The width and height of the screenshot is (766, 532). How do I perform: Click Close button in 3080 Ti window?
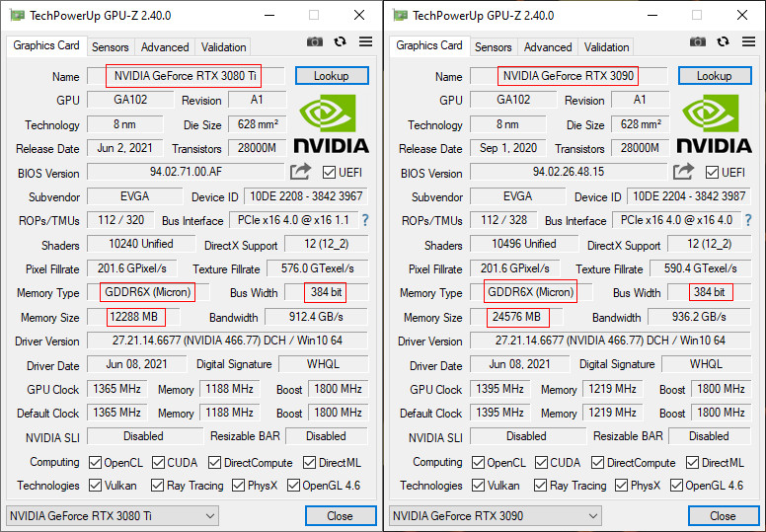[x=341, y=516]
